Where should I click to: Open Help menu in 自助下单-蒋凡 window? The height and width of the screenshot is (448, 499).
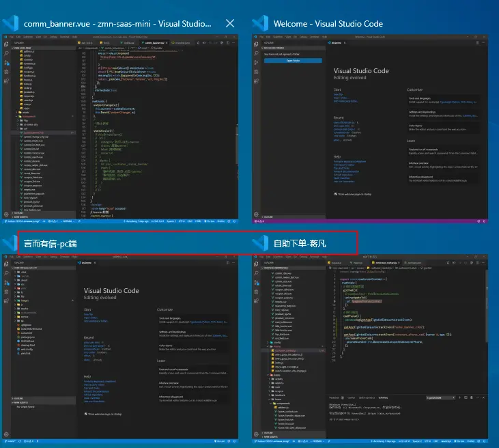click(325, 257)
